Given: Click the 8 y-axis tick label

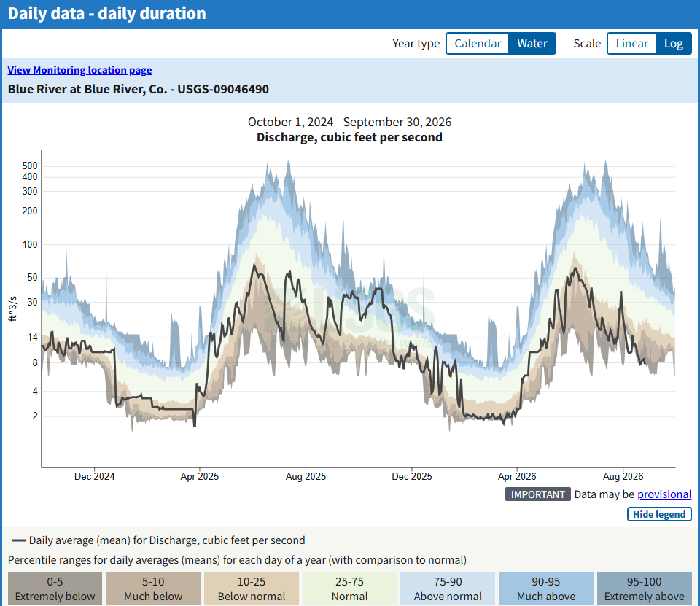Looking at the screenshot, I should tap(35, 362).
